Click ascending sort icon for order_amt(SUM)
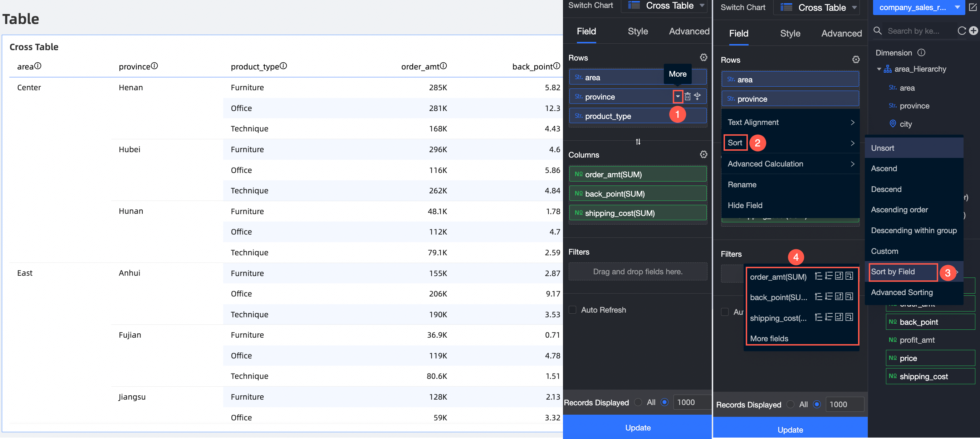 pos(818,276)
